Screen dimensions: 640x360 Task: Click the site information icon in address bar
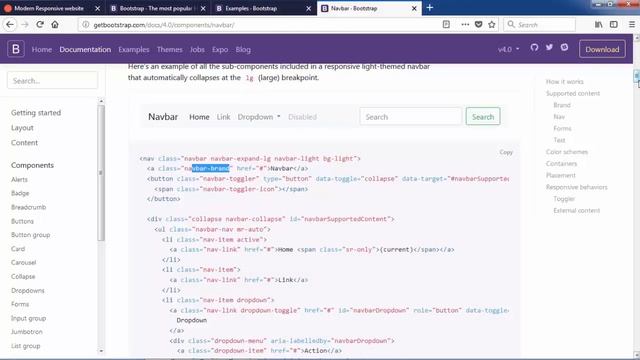pos(85,24)
